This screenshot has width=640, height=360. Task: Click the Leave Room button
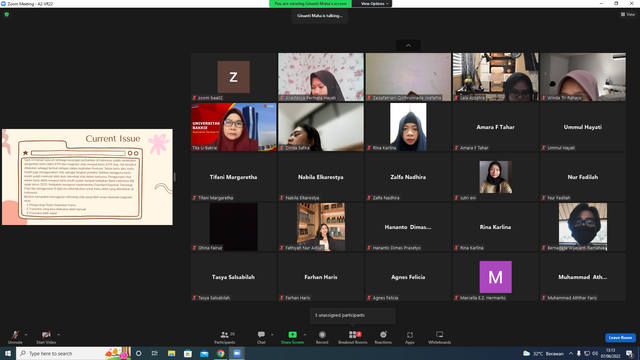(x=620, y=338)
